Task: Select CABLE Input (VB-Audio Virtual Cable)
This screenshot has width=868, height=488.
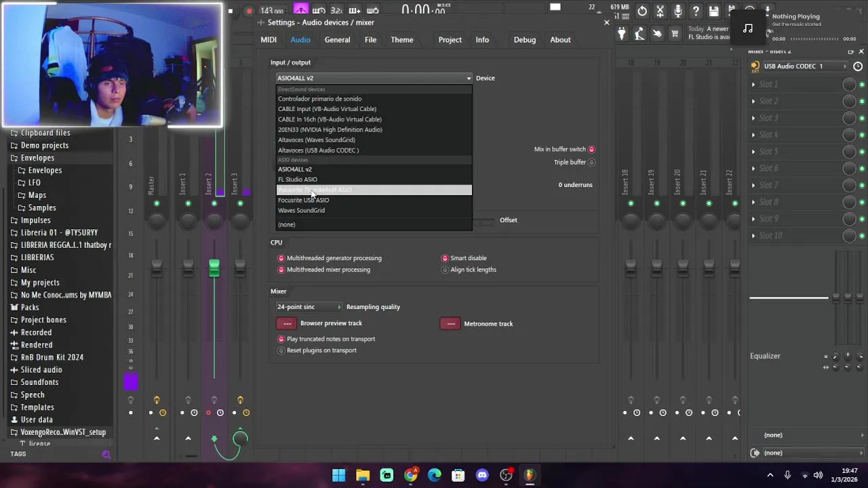Action: (x=374, y=109)
